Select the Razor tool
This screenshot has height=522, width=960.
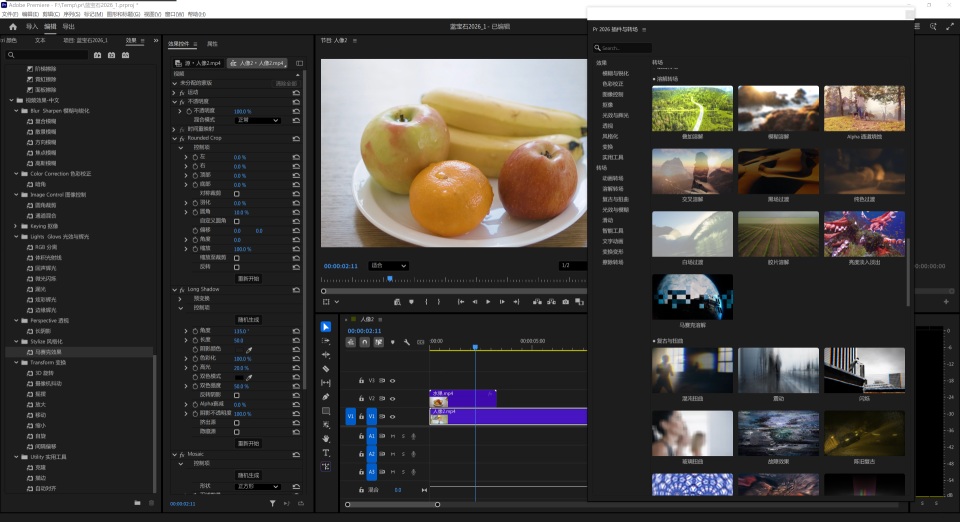tap(326, 369)
